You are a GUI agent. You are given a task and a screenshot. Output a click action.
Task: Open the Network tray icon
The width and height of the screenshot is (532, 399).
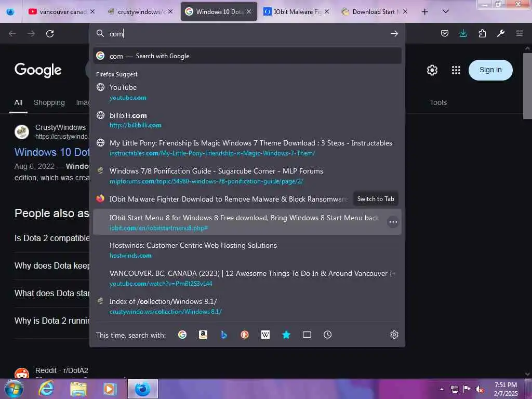(x=454, y=389)
